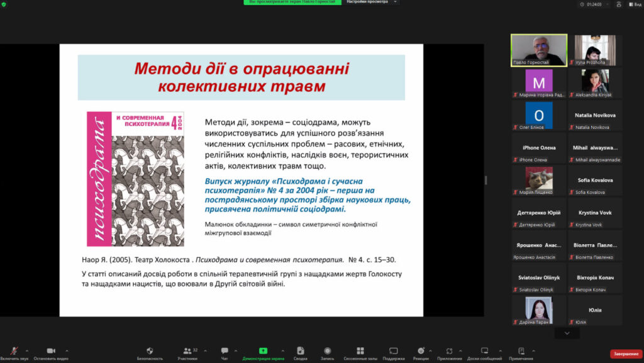Expand video options arrow next to camera

pos(67,350)
